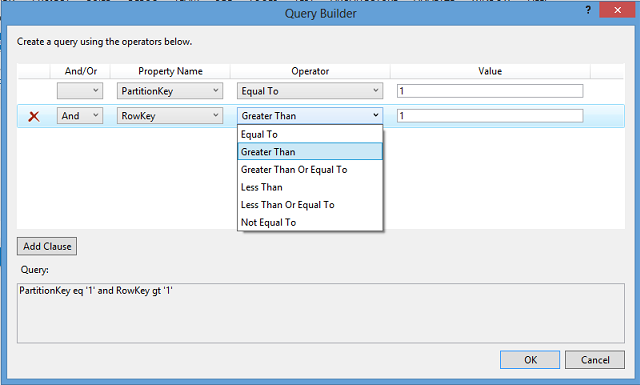This screenshot has width=640, height=385.
Task: Click the help question mark icon
Action: tap(588, 10)
